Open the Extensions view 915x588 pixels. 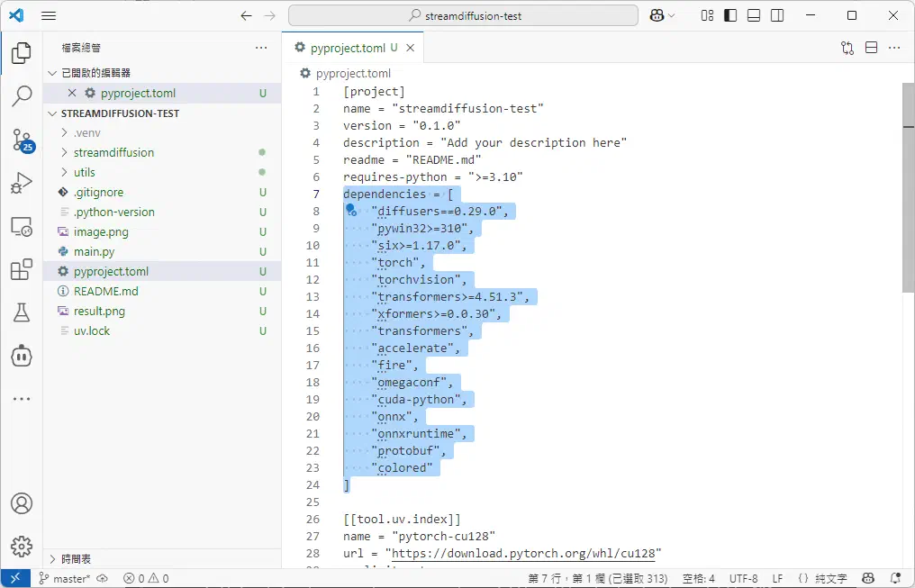pos(22,269)
